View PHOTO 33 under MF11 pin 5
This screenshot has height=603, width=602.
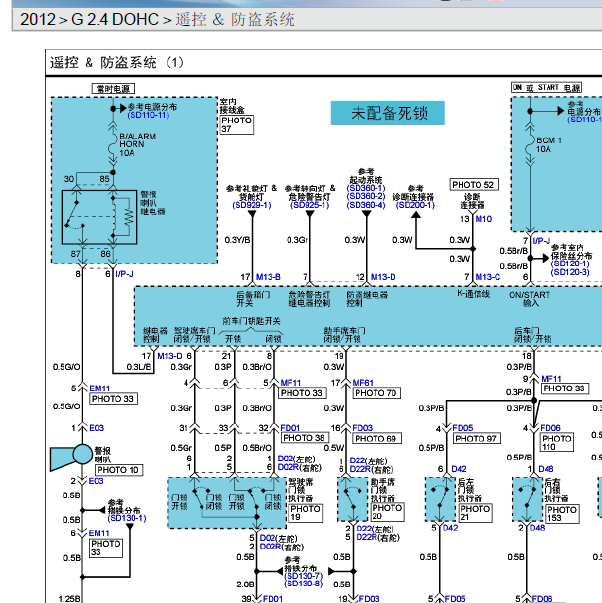(302, 393)
